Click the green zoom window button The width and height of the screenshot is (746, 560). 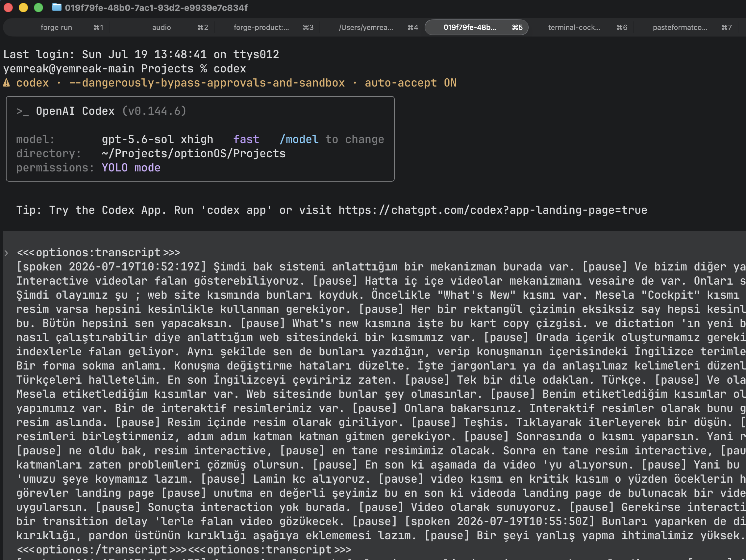tap(38, 8)
